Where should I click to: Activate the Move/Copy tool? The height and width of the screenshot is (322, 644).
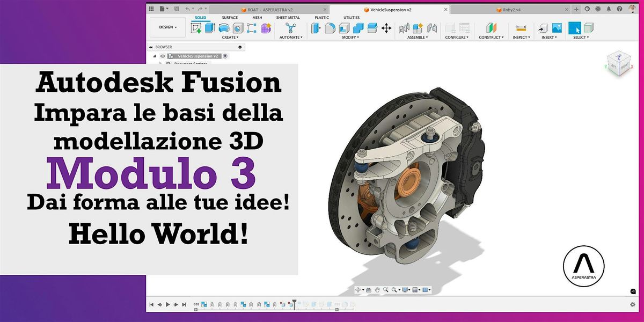click(386, 28)
